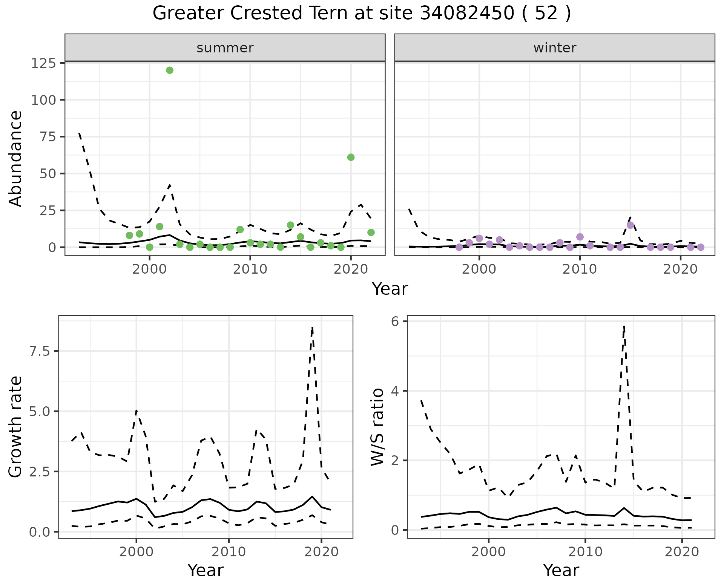Click the Year label under the W/S ratio plot

tap(561, 570)
